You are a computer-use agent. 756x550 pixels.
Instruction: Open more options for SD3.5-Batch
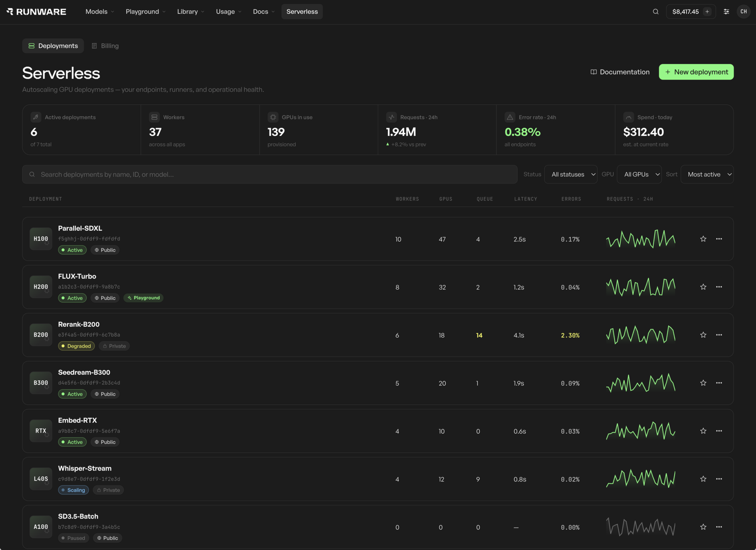(x=719, y=527)
